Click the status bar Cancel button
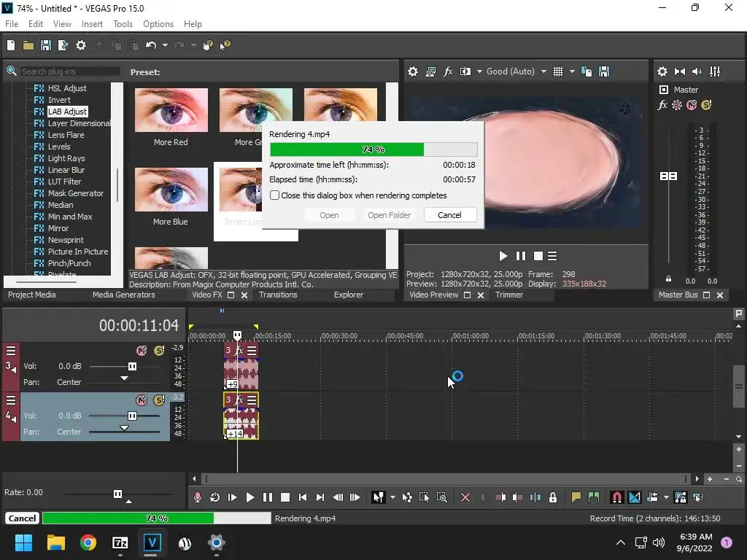747x560 pixels. (x=22, y=518)
